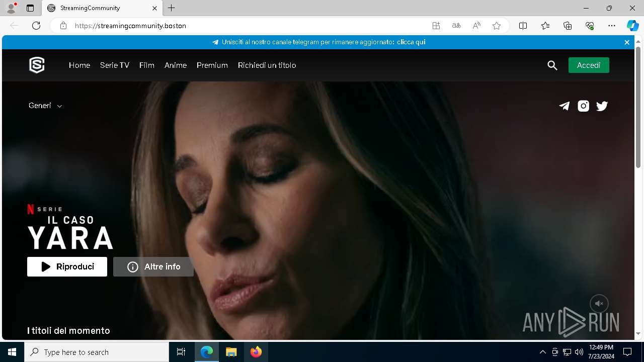Screen dimensions: 644x362
Task: Open the app available icon in address bar
Action: [x=436, y=26]
